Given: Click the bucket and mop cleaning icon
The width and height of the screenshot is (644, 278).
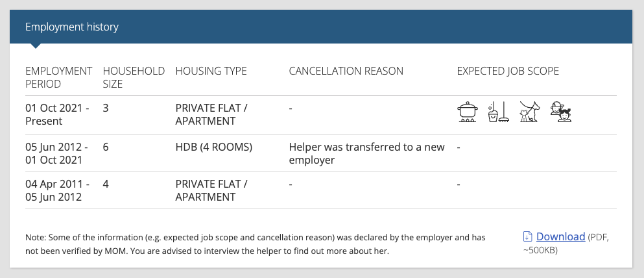Looking at the screenshot, I should (499, 112).
